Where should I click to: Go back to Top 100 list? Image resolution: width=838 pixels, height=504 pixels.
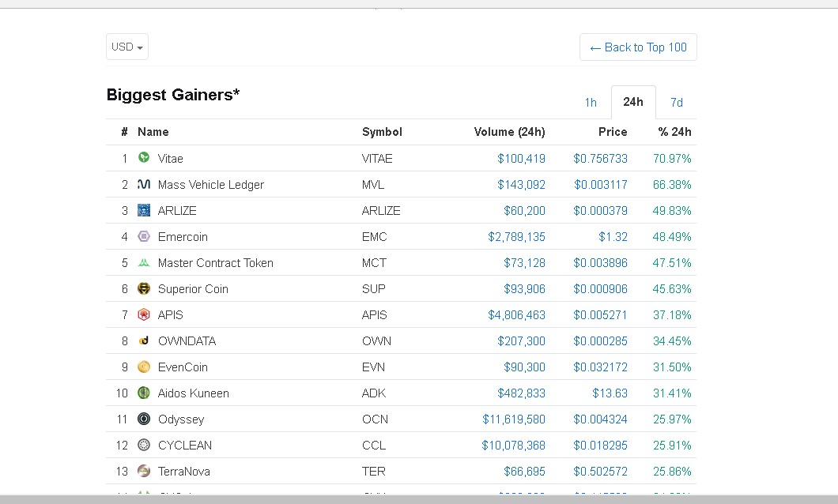pyautogui.click(x=638, y=47)
